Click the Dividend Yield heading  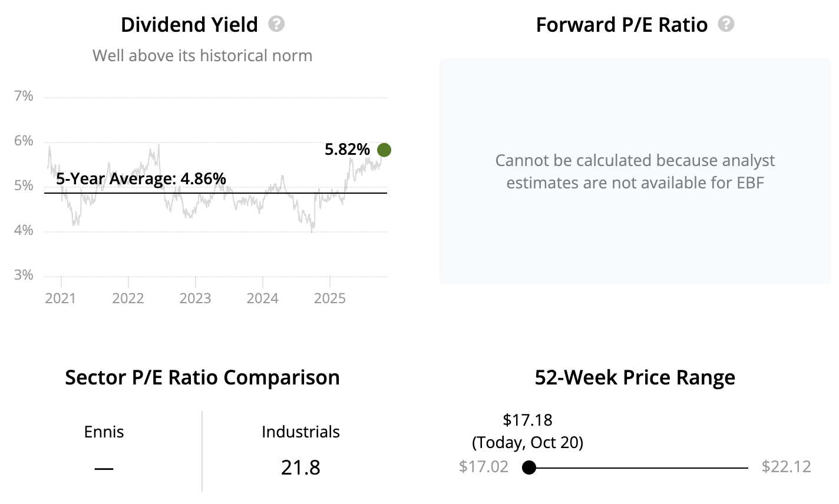(189, 25)
